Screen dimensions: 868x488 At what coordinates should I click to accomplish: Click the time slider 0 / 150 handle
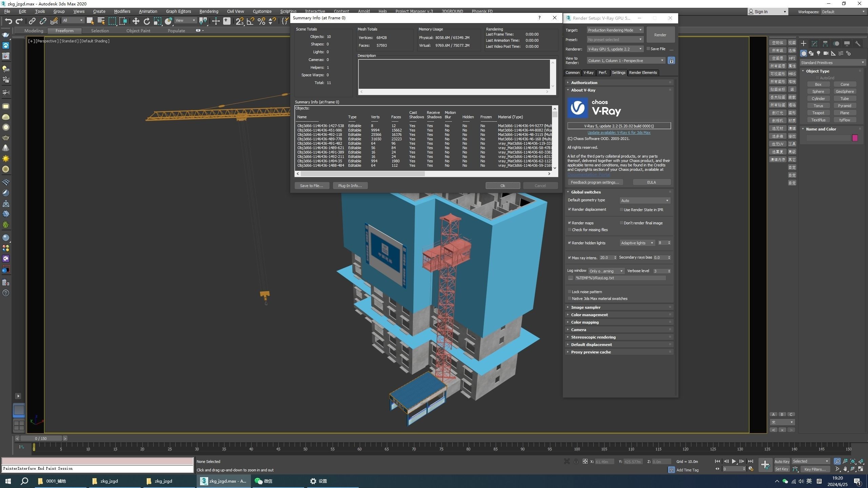(x=41, y=439)
